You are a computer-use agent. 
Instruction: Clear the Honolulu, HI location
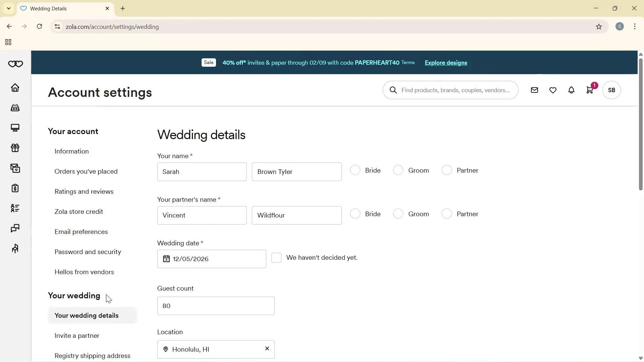(x=267, y=349)
